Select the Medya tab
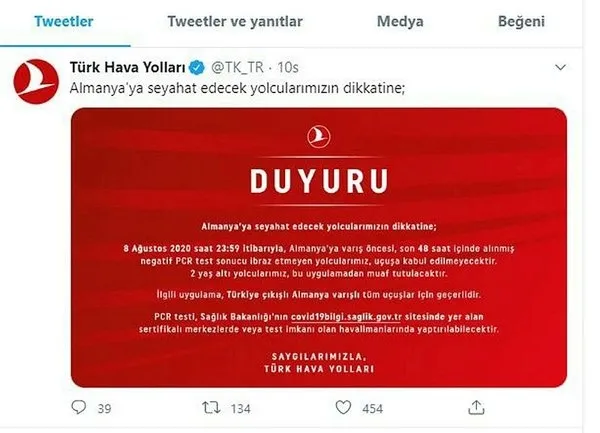This screenshot has height=433, width=600. click(400, 21)
